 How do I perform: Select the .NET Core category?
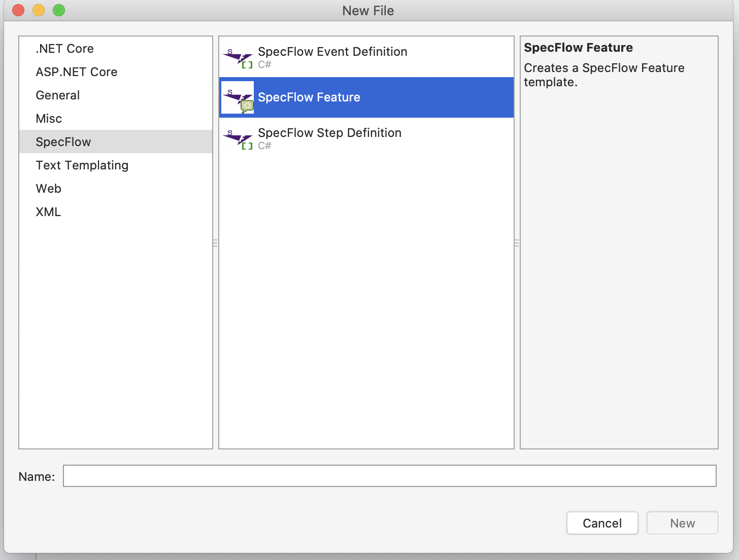click(116, 49)
